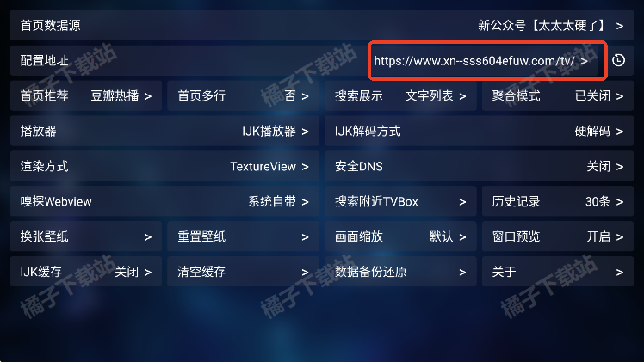Click 清空缓存 to clear cache
Viewport: 644px width, 362px height.
click(x=243, y=272)
